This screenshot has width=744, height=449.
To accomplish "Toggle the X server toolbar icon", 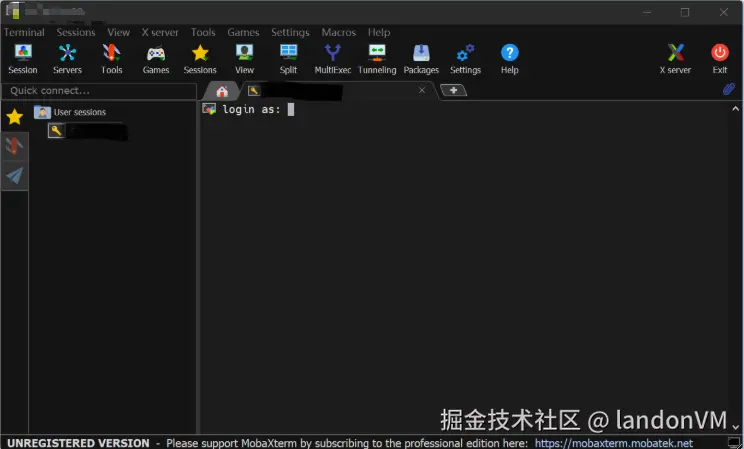I will 675,59.
